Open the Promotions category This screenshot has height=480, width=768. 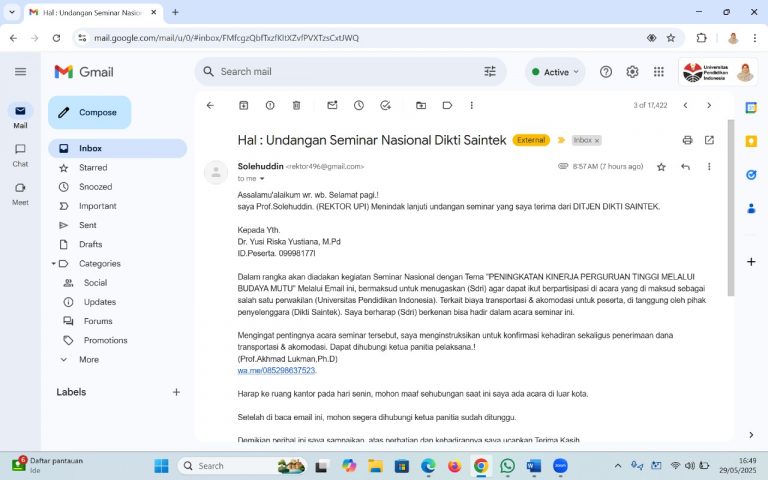coord(118,340)
